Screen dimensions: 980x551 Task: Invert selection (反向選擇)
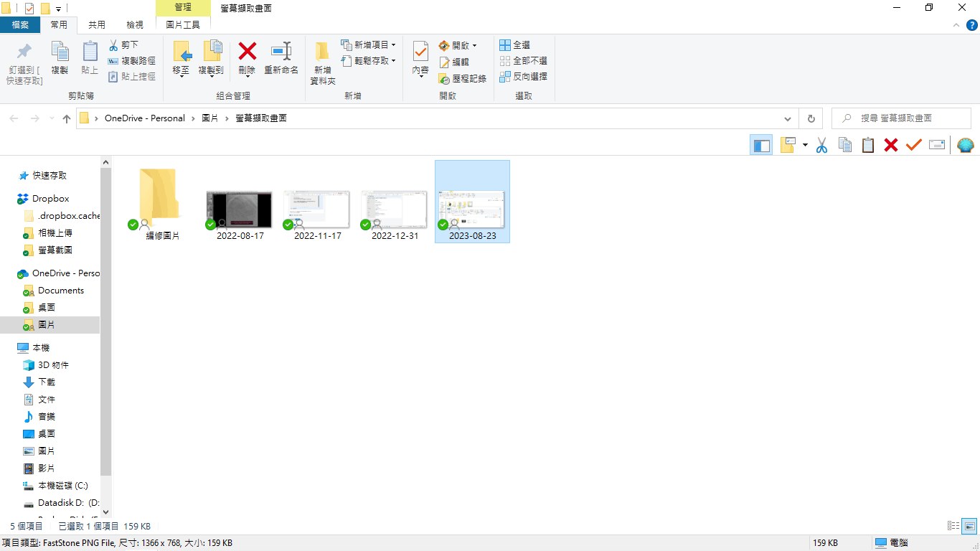click(x=523, y=77)
